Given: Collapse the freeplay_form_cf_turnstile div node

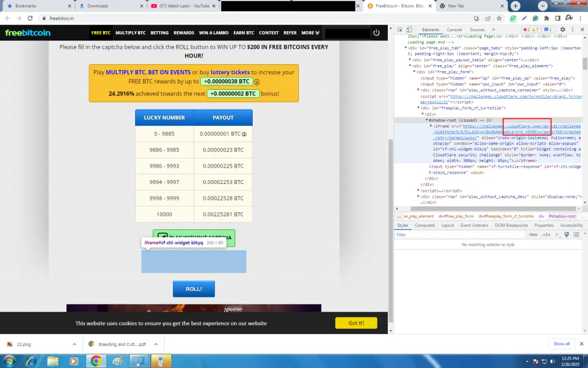Looking at the screenshot, I should click(x=418, y=108).
